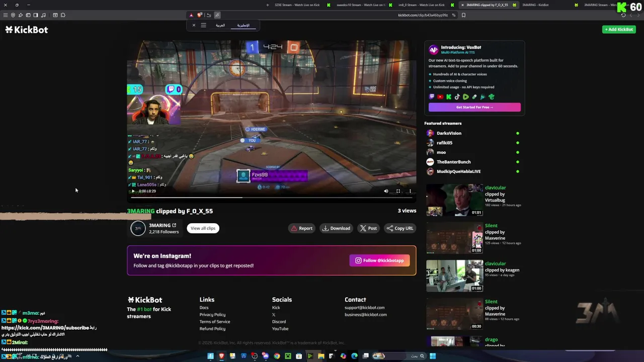
Task: Enter fullscreen on the clip video
Action: click(x=398, y=191)
